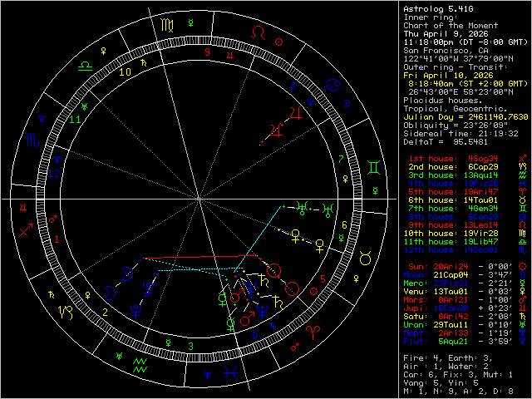532x399 pixels.
Task: Click the red Aries glyph on the wheel
Action: click(x=313, y=331)
